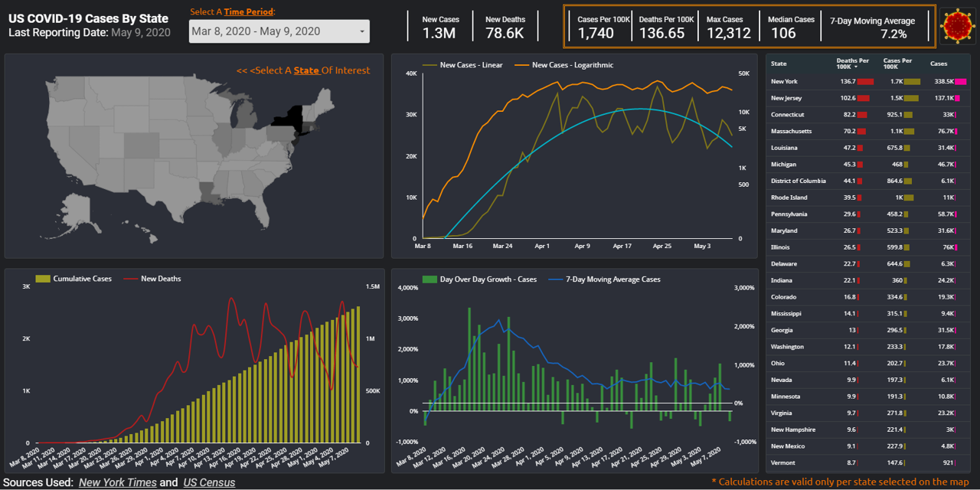Select the New Jersey table row
Image resolution: width=980 pixels, height=490 pixels.
point(869,98)
